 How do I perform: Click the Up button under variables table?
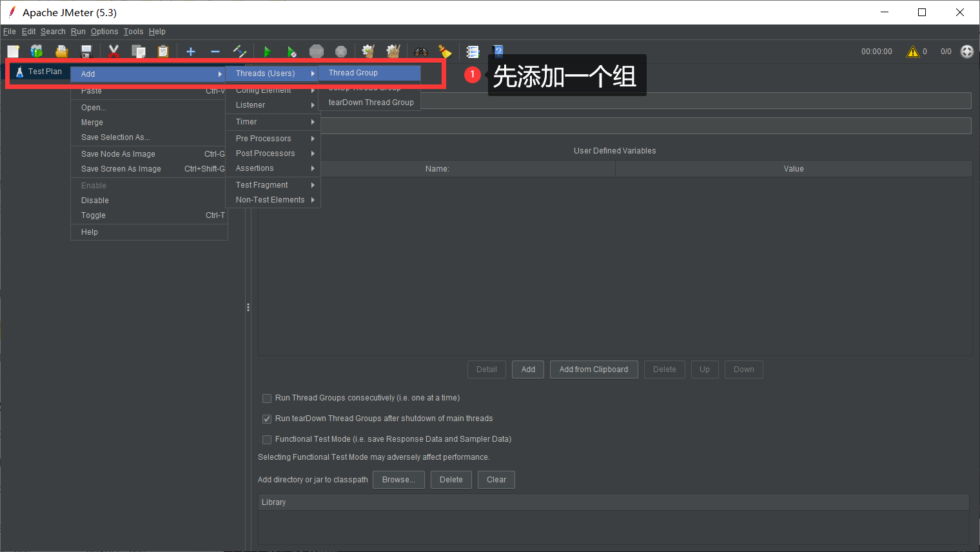click(x=705, y=370)
